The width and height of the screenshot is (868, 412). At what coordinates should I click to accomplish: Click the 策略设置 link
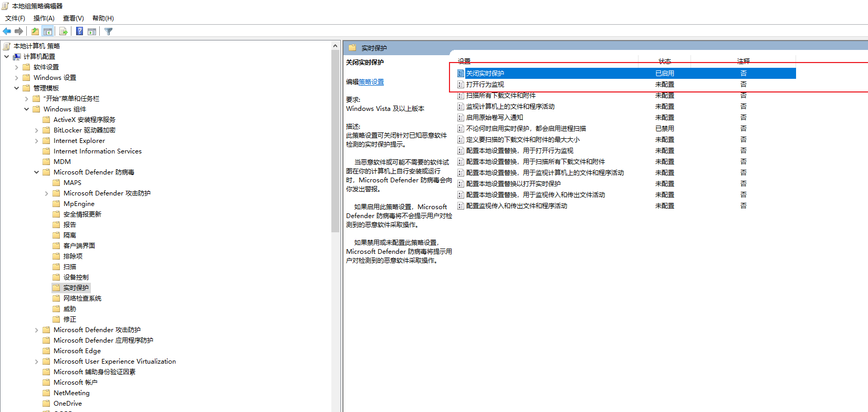click(371, 82)
